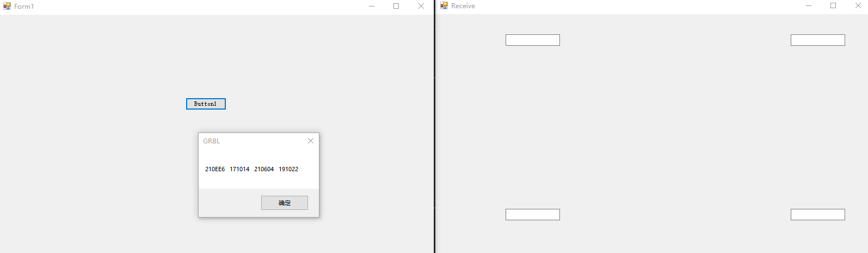Click the GRBL dialog title text
Screen dimensions: 868x253
[212, 141]
